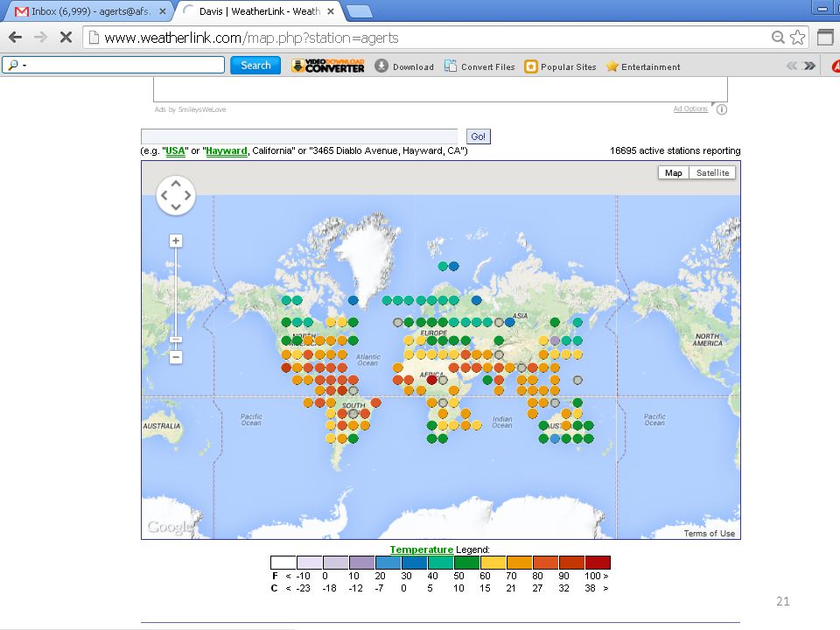
Task: Click the dark green 50 F legend swatch
Action: tap(466, 563)
